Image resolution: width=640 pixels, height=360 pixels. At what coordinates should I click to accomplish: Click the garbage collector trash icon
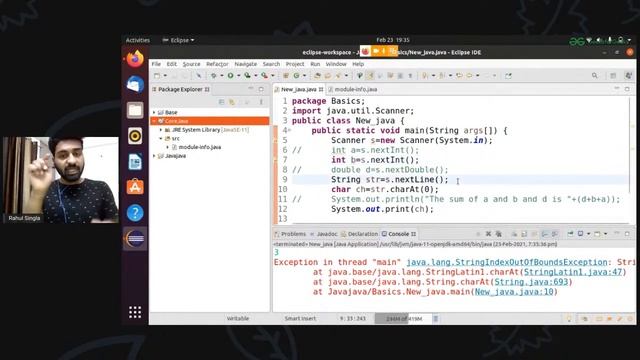[436, 319]
